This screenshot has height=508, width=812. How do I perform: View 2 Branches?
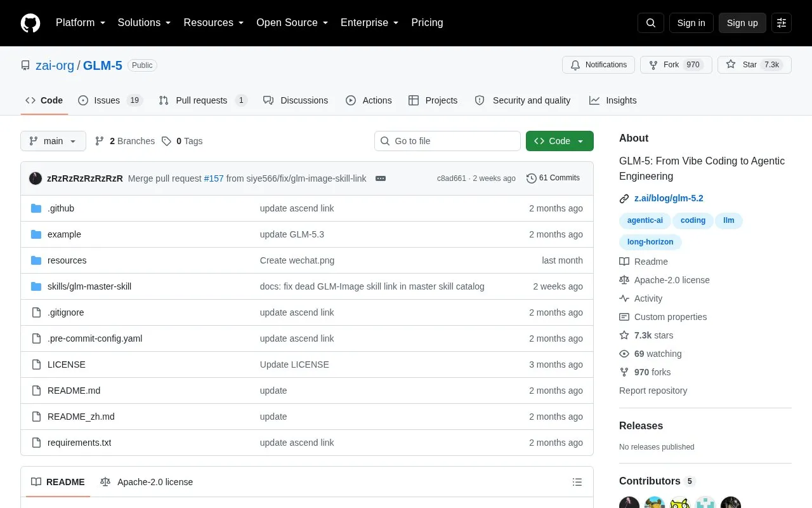(x=125, y=141)
